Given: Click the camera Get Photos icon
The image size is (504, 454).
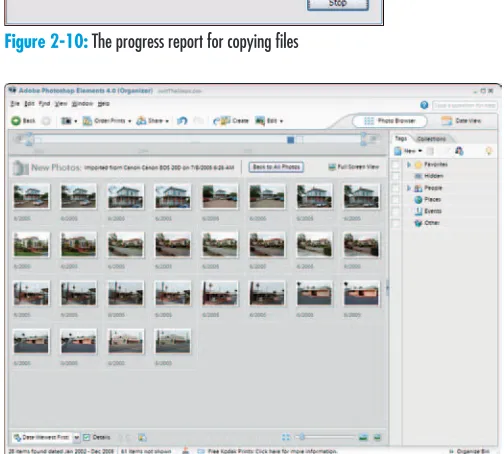Looking at the screenshot, I should pos(66,121).
